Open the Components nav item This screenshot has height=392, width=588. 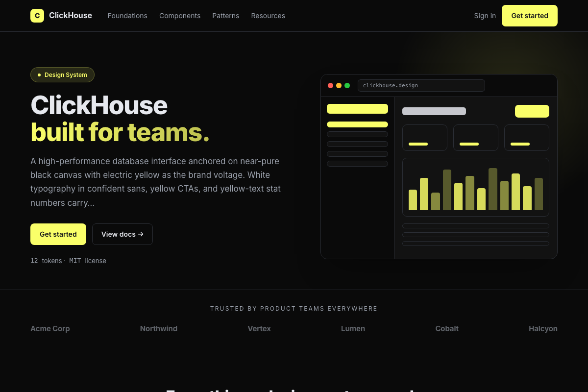point(180,16)
